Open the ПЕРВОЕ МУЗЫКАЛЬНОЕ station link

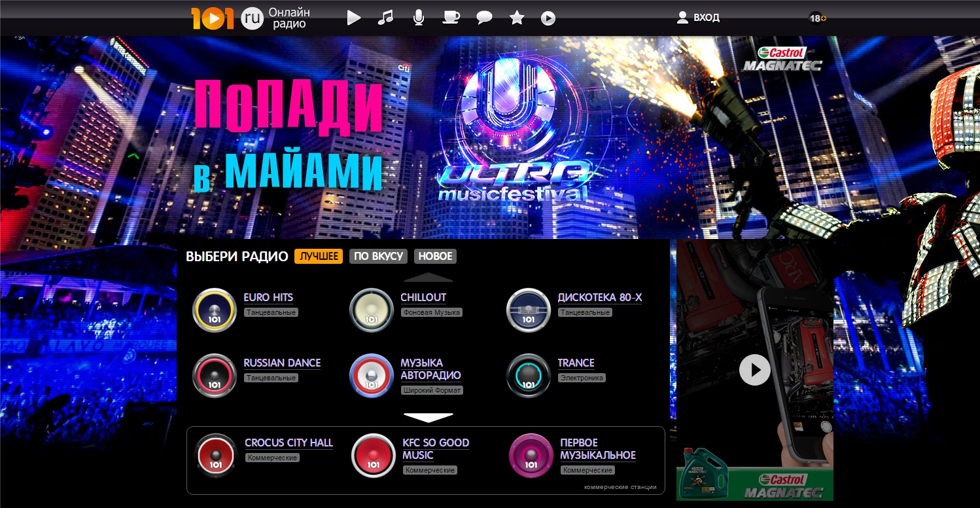tap(598, 448)
